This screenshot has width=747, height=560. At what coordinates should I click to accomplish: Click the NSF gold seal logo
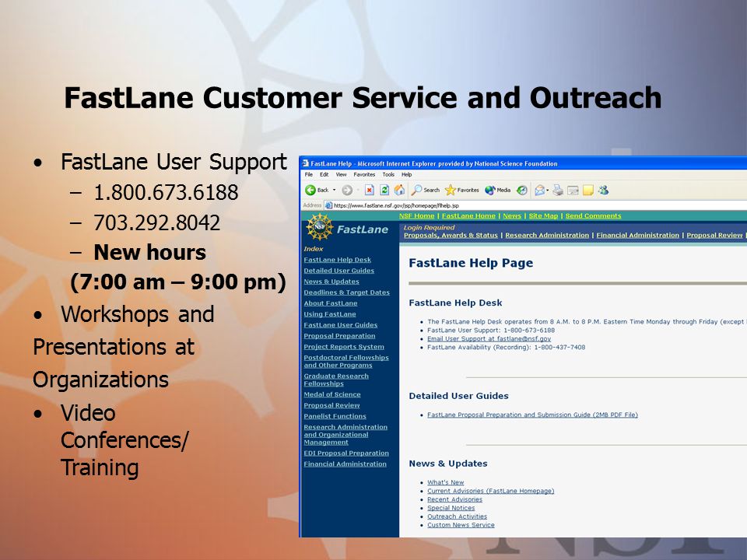coord(320,226)
